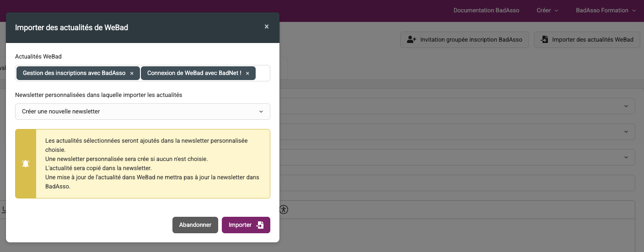The width and height of the screenshot is (644, 252).
Task: Confirm with the purple "Importer" button
Action: pyautogui.click(x=246, y=225)
